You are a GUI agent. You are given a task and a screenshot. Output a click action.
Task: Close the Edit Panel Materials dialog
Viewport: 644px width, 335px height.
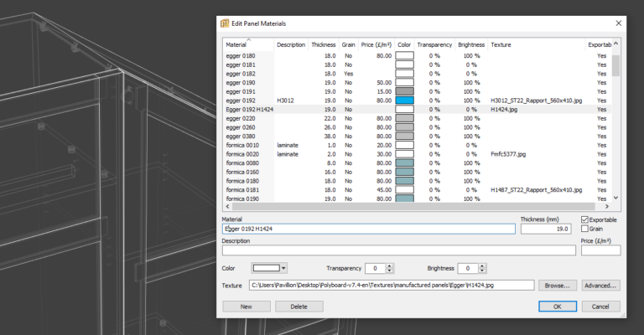click(618, 23)
